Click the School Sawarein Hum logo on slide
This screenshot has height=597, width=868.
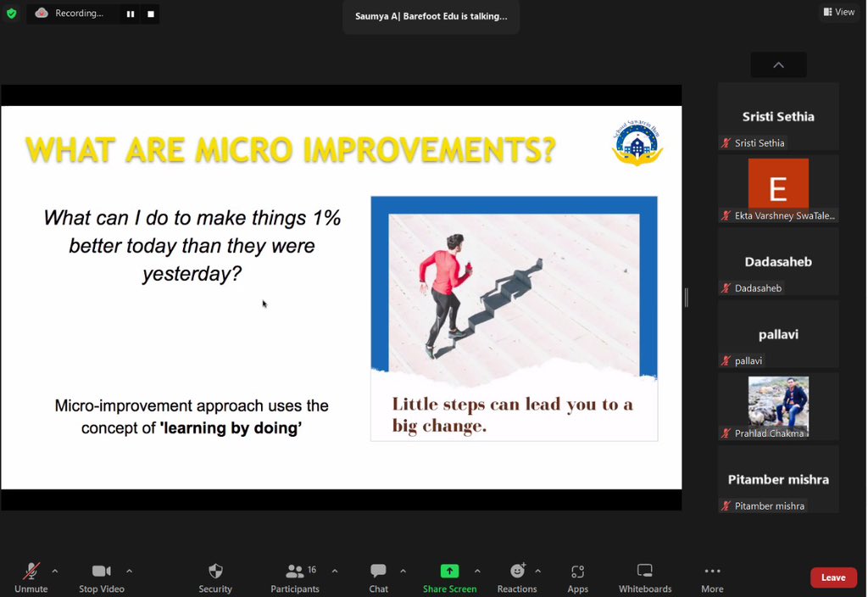pyautogui.click(x=637, y=142)
